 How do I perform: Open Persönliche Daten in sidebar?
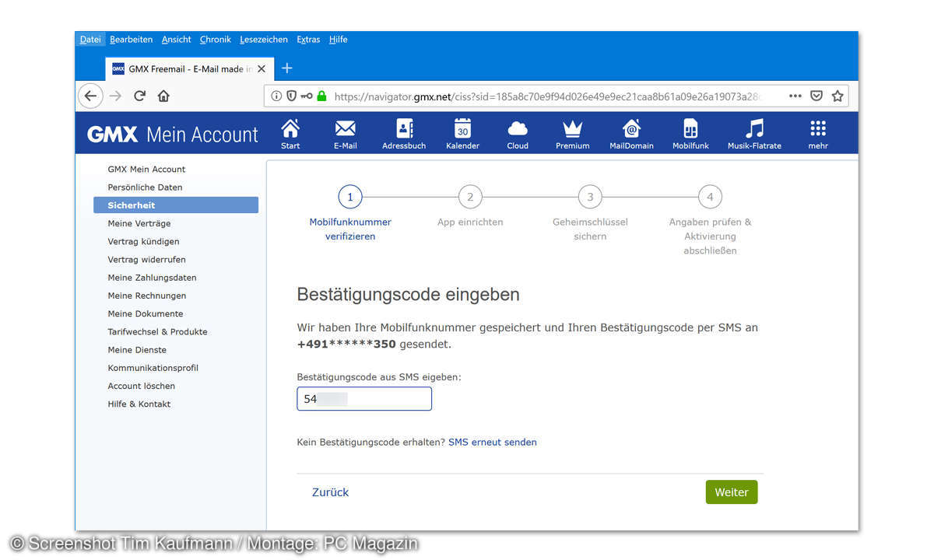click(145, 187)
